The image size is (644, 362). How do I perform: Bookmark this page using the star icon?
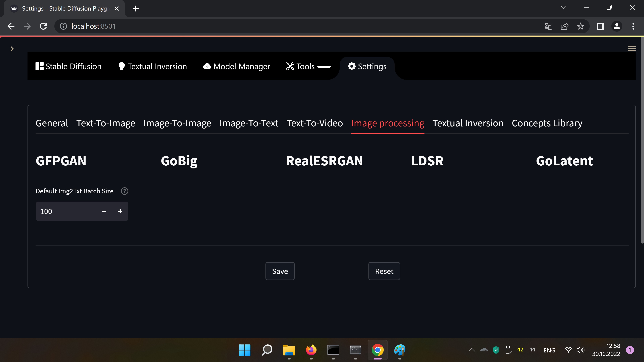tap(580, 26)
